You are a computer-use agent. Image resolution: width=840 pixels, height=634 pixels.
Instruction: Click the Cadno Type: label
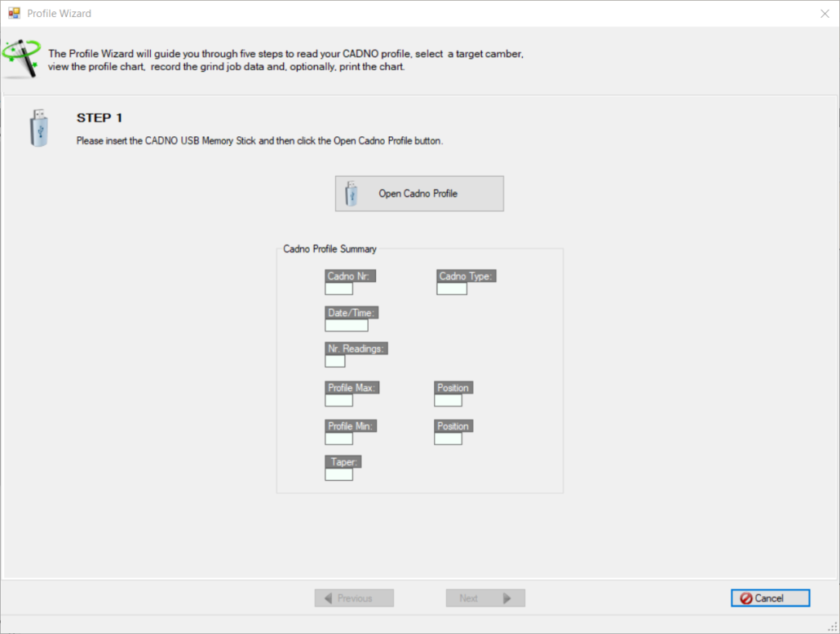coord(466,275)
